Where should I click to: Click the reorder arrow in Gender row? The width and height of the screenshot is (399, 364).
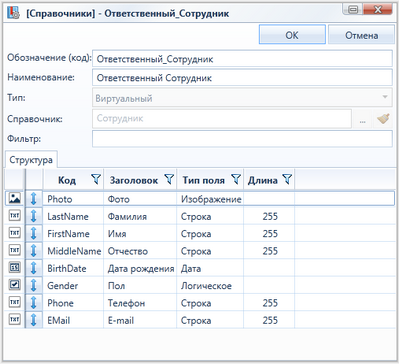34,285
